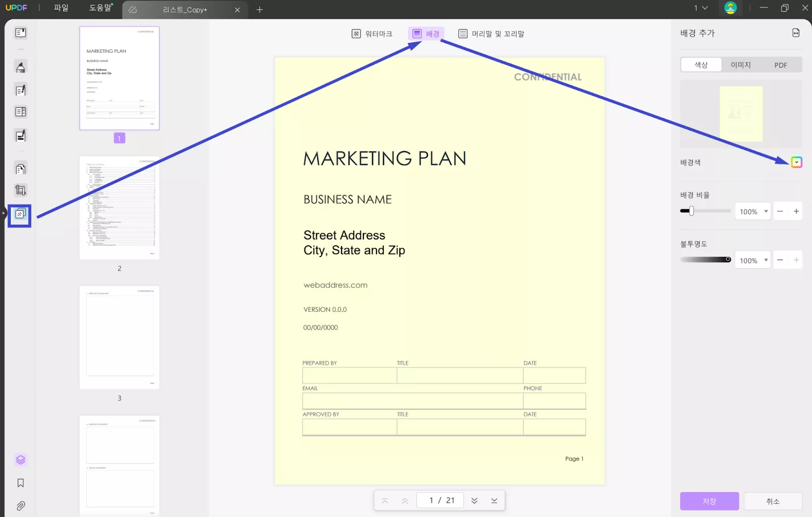Viewport: 812px width, 517px height.
Task: Open the Reader mode icon in the left sidebar
Action: point(21,33)
